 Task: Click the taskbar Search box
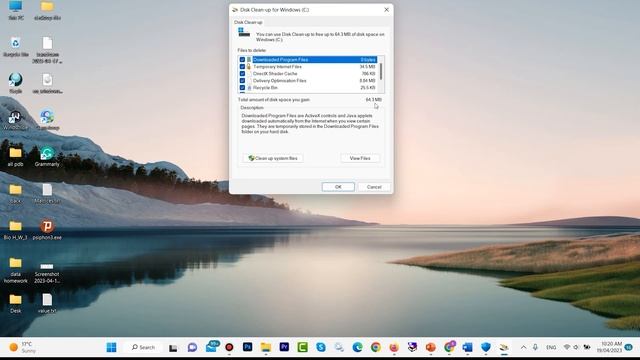pos(143,347)
